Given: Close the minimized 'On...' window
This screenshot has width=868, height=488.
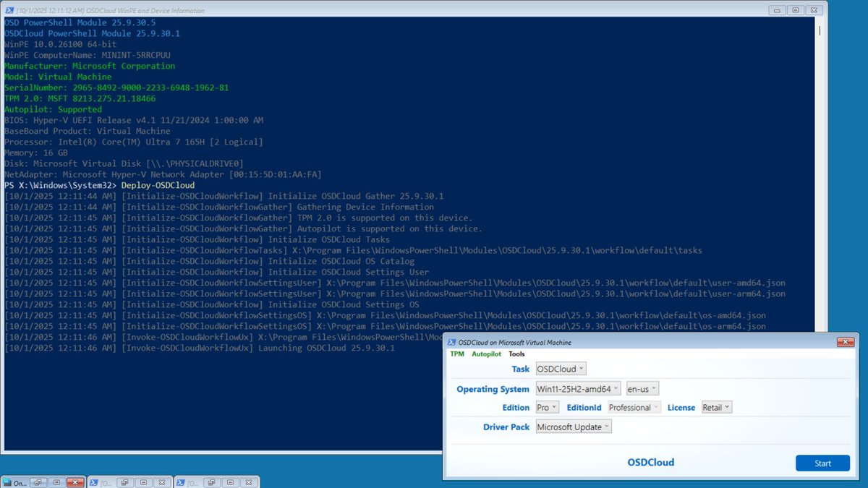Looking at the screenshot, I should point(75,481).
